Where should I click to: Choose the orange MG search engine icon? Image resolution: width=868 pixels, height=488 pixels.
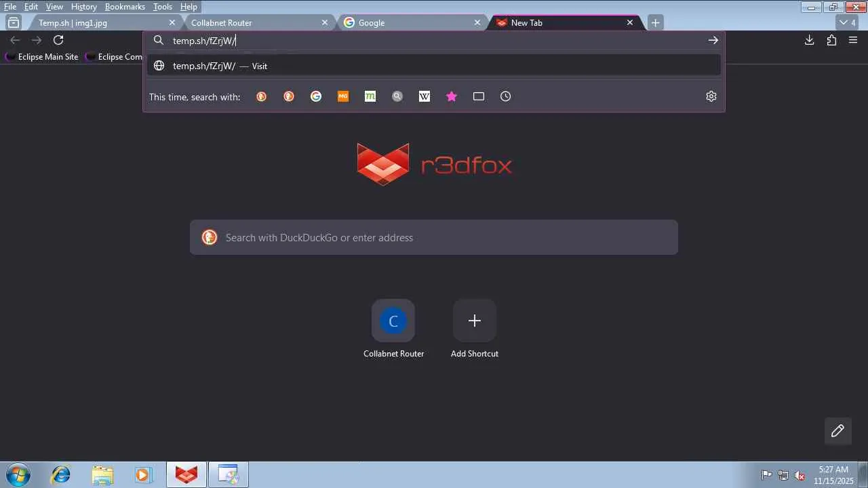coord(343,96)
